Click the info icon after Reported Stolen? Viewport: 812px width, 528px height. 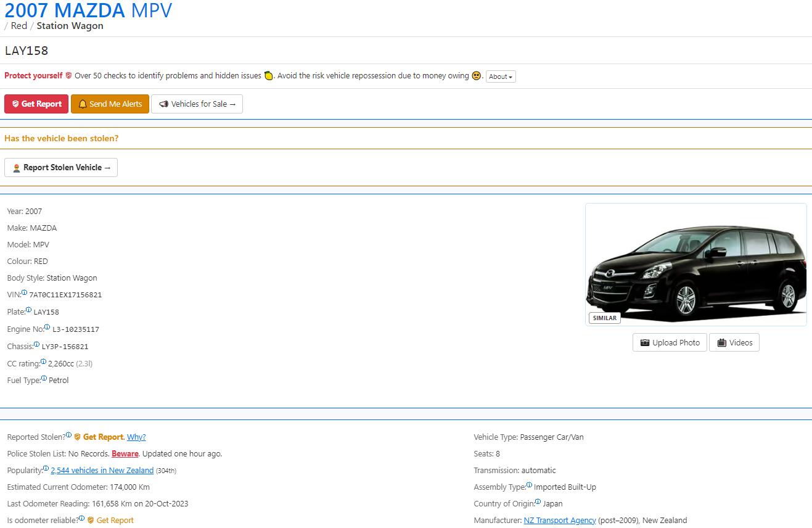pos(68,435)
